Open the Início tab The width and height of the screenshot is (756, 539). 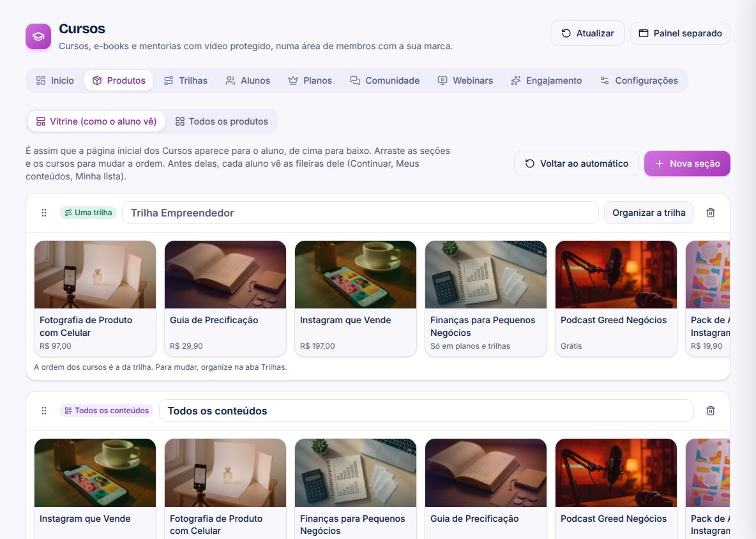(x=55, y=80)
